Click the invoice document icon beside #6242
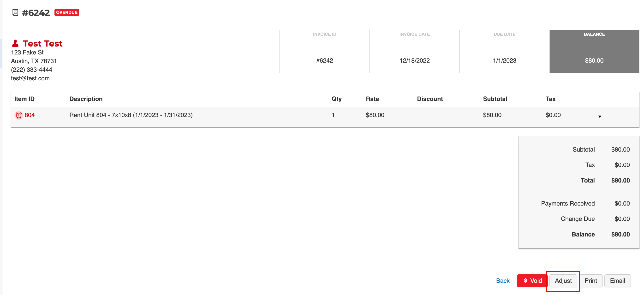The image size is (644, 295). click(x=15, y=12)
